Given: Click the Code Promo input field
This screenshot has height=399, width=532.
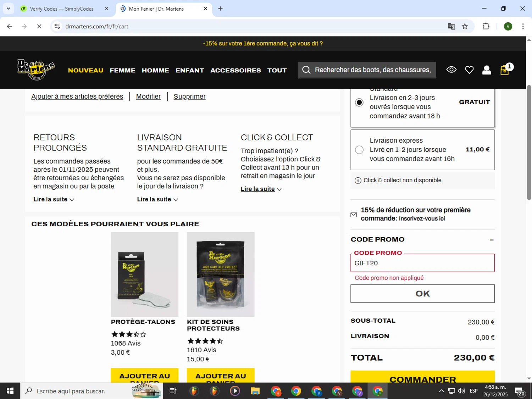Looking at the screenshot, I should 422,263.
